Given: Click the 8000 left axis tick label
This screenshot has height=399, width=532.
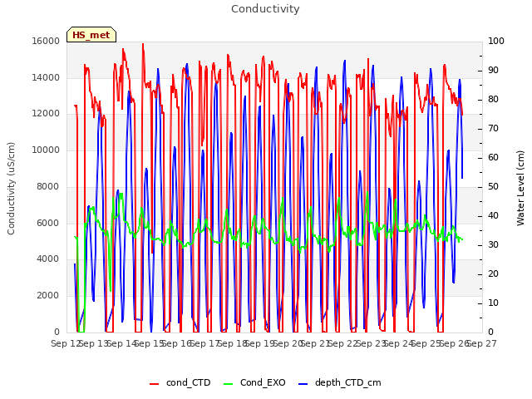Looking at the screenshot, I should tap(48, 186).
